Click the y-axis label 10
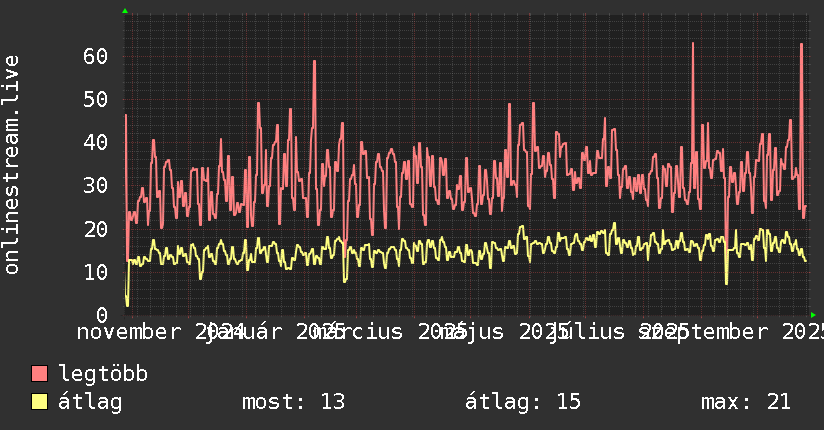 point(95,272)
